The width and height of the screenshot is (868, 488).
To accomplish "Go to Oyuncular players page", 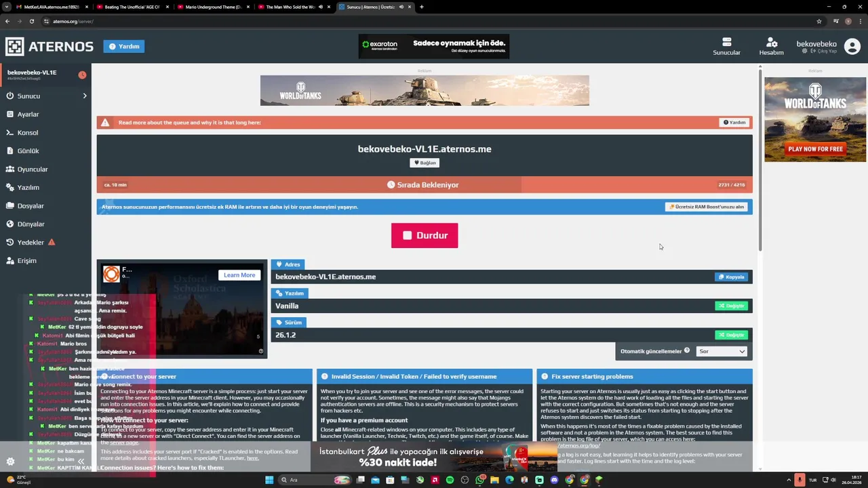I will tap(32, 169).
